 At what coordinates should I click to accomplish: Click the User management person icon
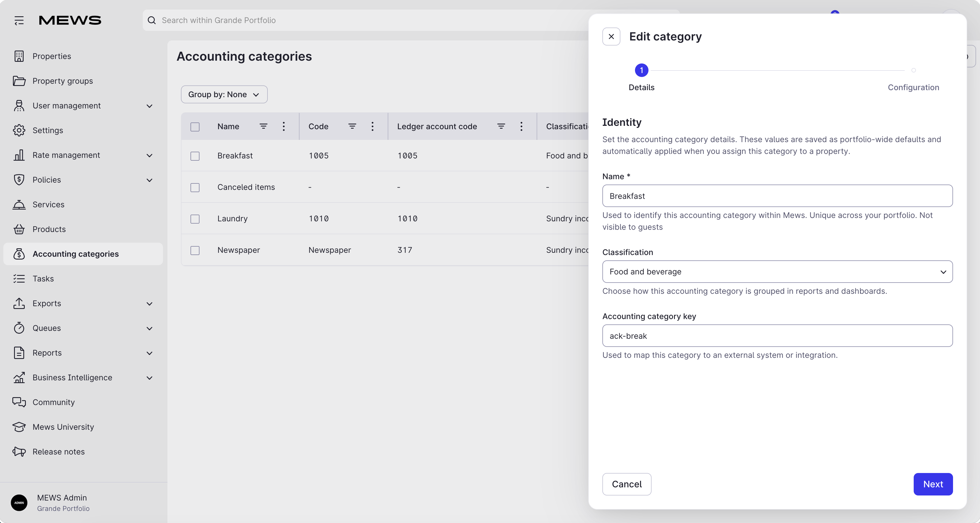[x=19, y=106]
